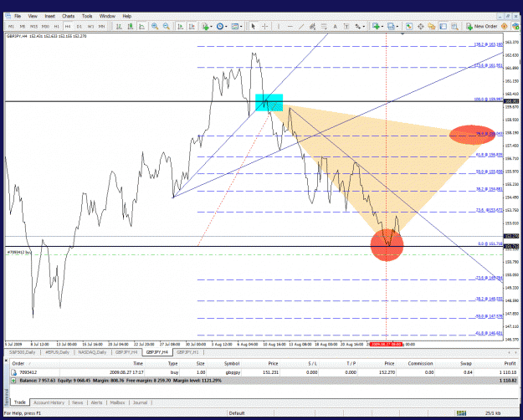Toggle Expert Advisors at toolbar end

515,26
